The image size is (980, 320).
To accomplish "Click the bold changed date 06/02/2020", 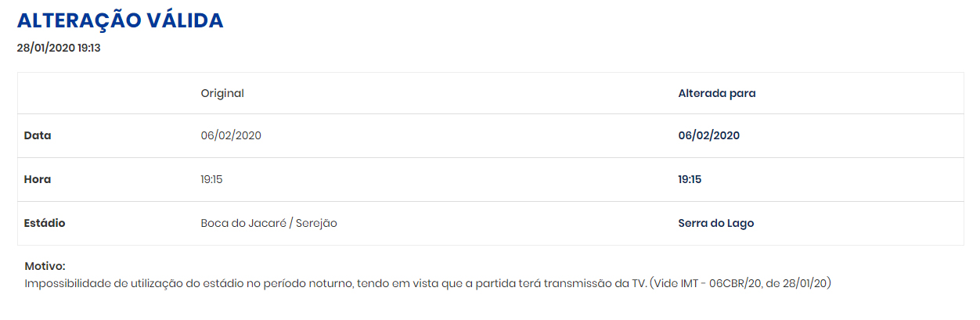I will (x=709, y=135).
